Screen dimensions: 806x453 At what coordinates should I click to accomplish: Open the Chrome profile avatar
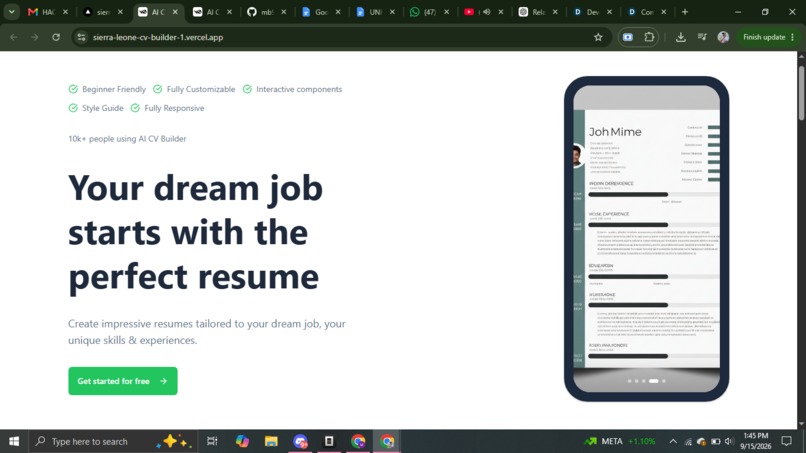pyautogui.click(x=723, y=37)
